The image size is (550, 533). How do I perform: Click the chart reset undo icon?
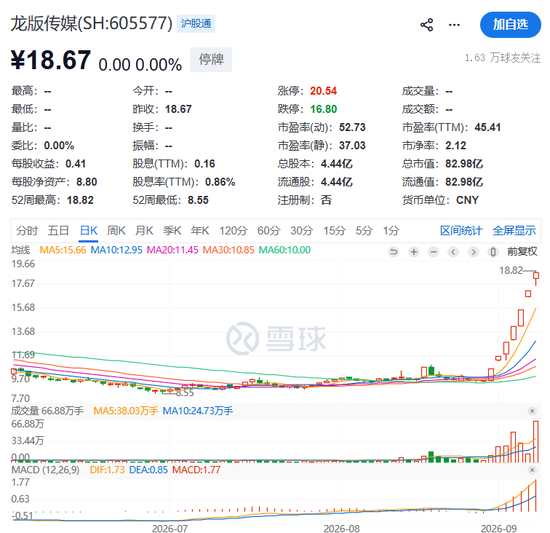coord(394,252)
